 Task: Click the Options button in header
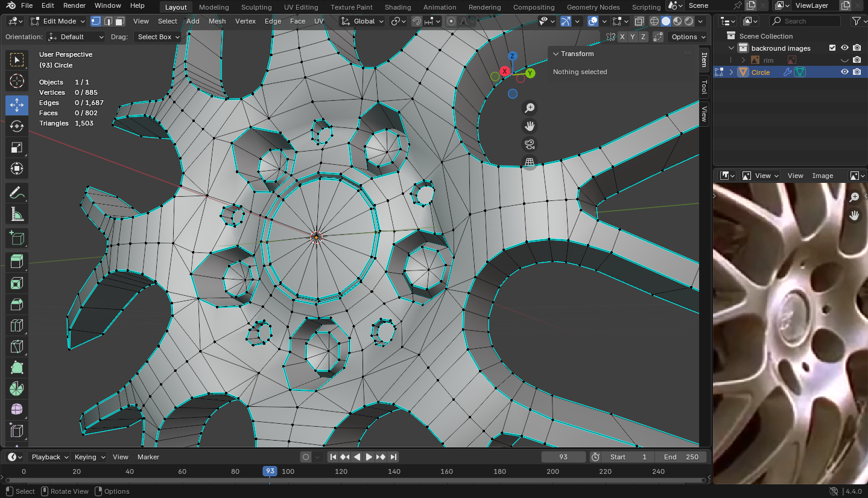[x=688, y=37]
